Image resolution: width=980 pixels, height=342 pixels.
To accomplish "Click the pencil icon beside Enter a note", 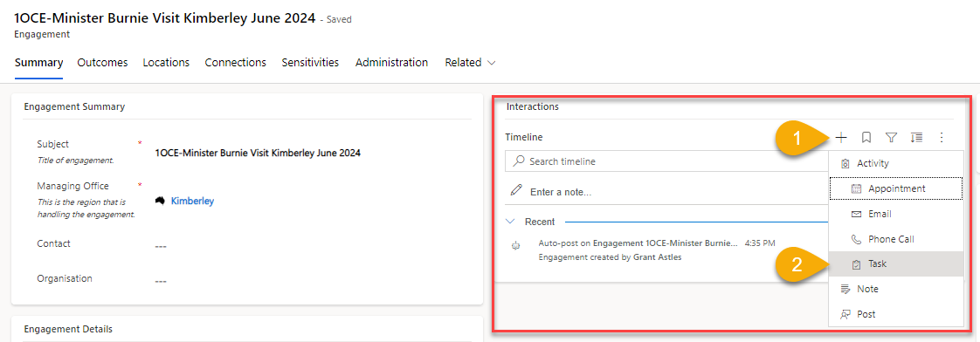I will [x=515, y=190].
